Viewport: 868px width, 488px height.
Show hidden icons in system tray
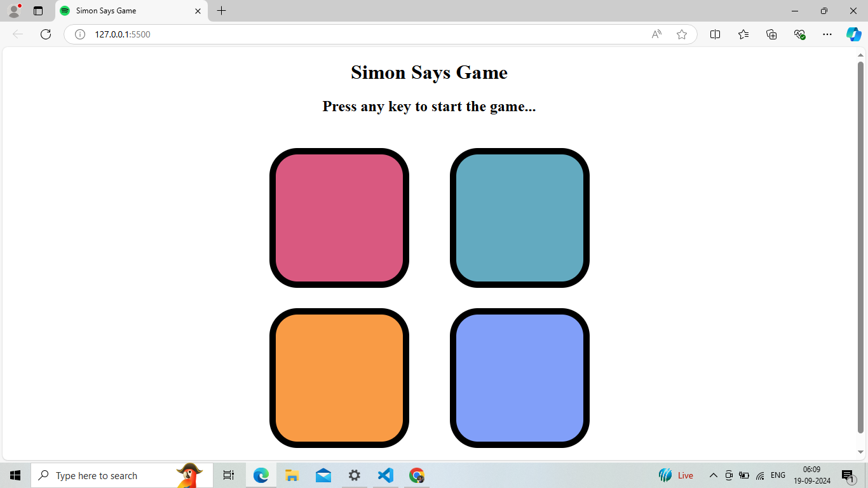(x=713, y=475)
